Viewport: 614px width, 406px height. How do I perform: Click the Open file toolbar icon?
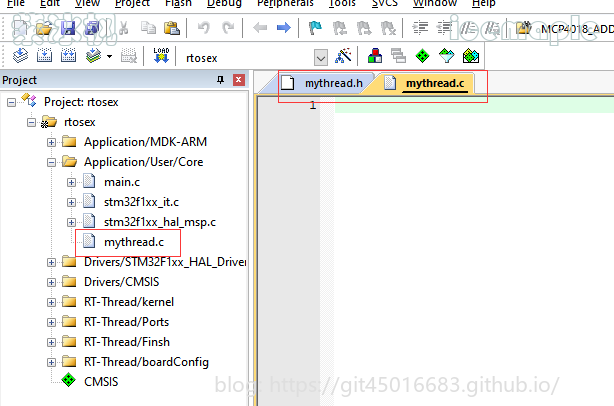click(x=44, y=29)
